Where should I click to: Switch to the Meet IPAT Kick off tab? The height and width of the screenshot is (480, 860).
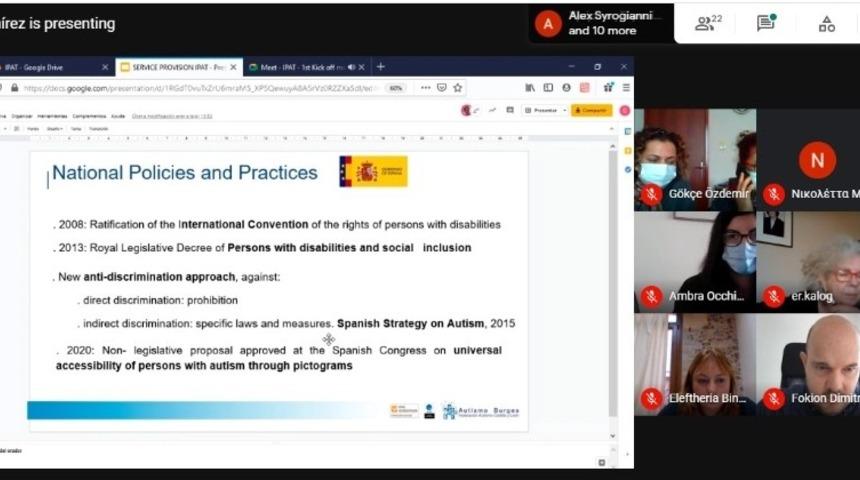[x=299, y=67]
